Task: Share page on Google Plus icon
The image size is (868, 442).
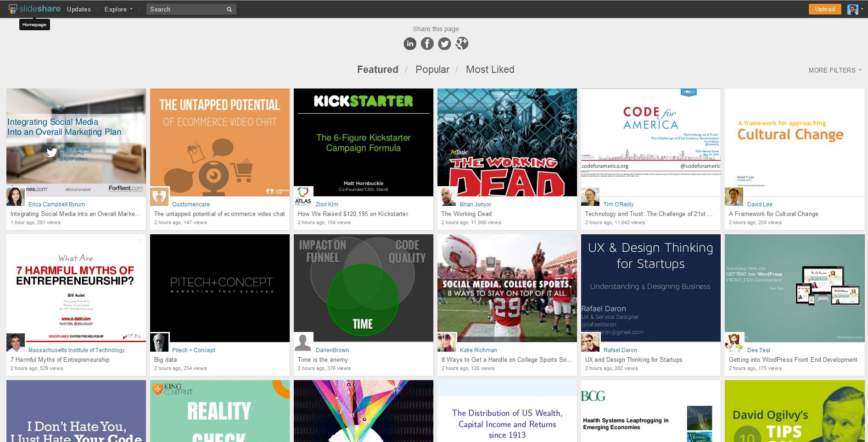Action: pyautogui.click(x=462, y=44)
